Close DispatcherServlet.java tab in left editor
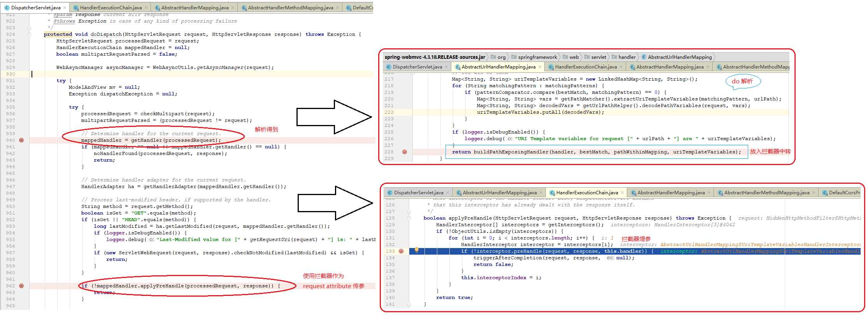This screenshot has height=315, width=868. [x=65, y=8]
